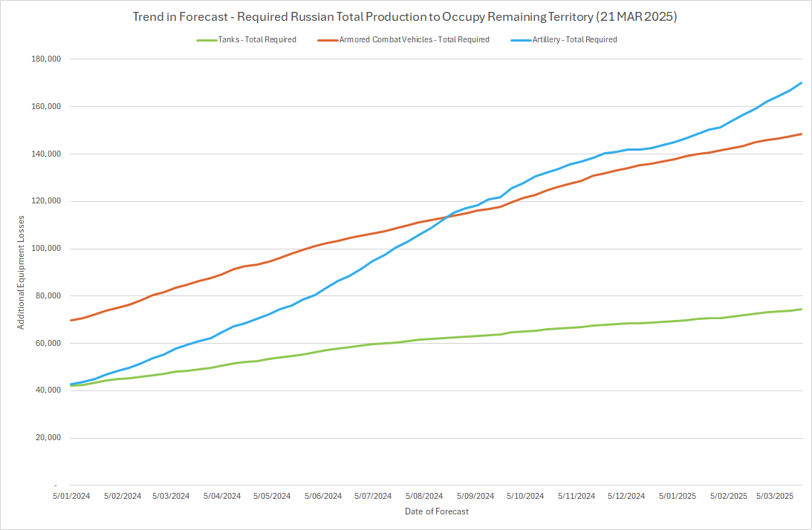Select the Additional Equipment Losses axis title
812x530 pixels.
pos(22,272)
